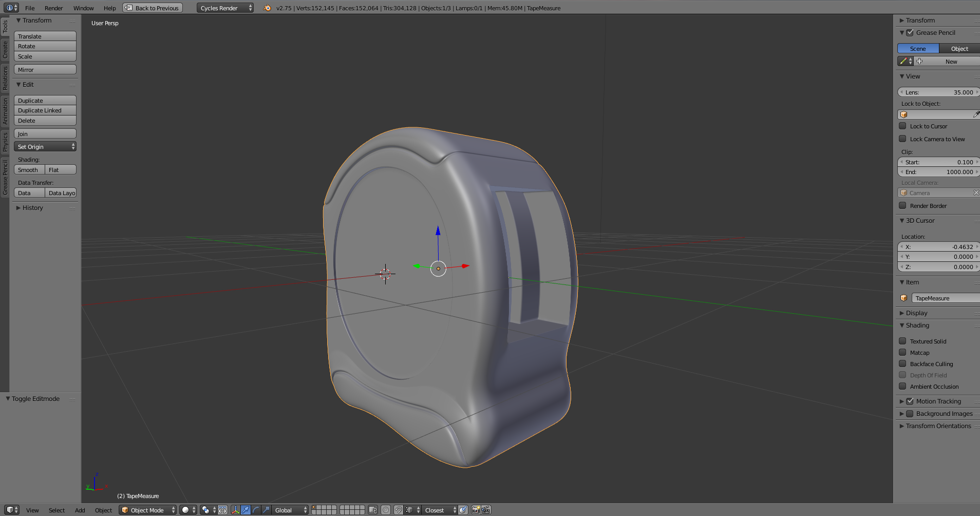Viewport: 980px width, 516px height.
Task: Click the Smooth shading button
Action: 29,169
